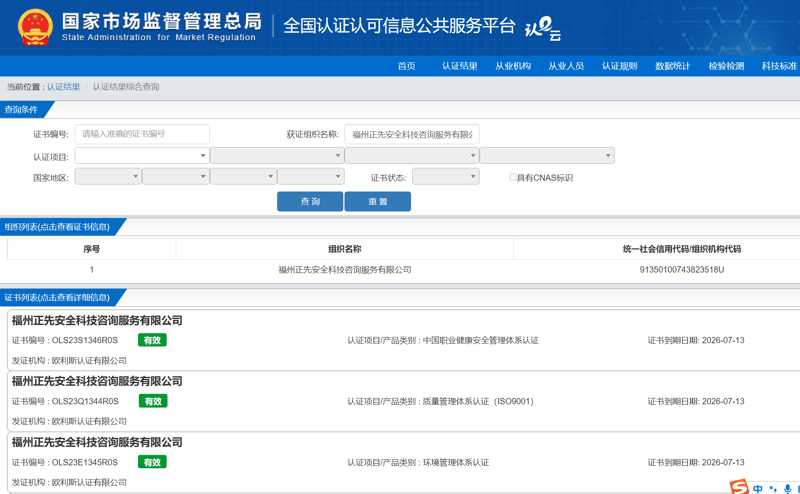Click the Sogou input method S icon
Viewport: 800px width, 494px height.
738,487
